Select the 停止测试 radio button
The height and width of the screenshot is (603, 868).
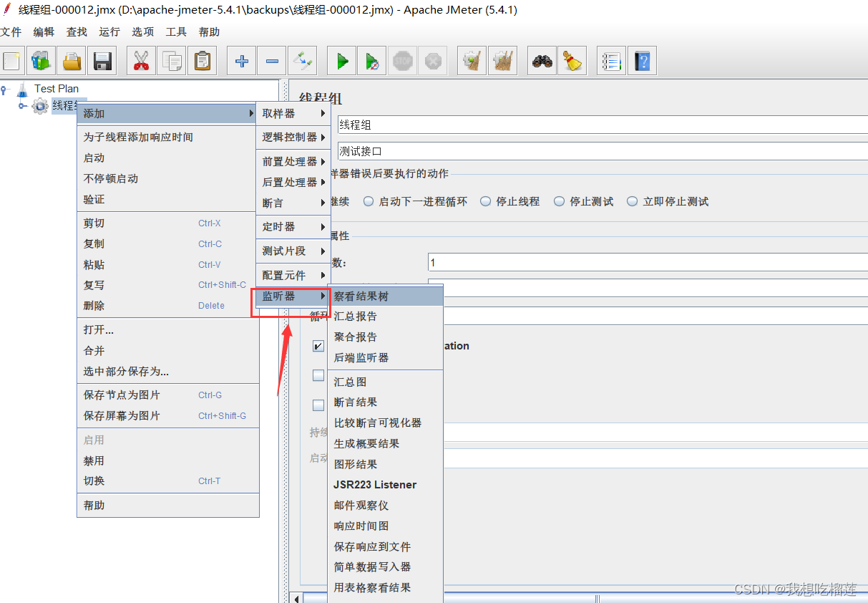pyautogui.click(x=560, y=202)
